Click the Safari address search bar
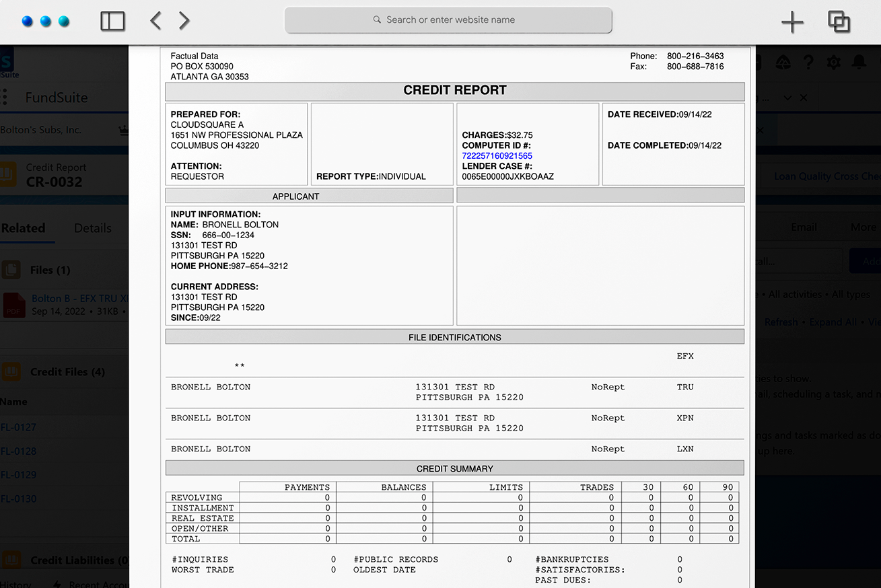The width and height of the screenshot is (881, 588). pos(448,20)
